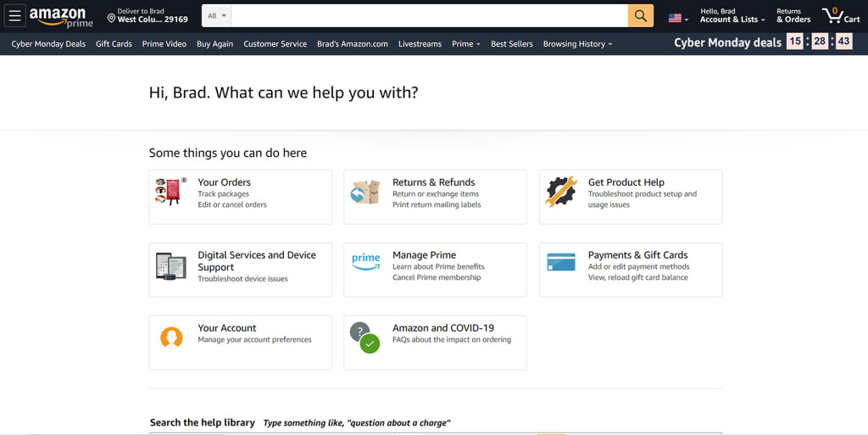Open the US flag language selector
This screenshot has width=868, height=435.
pos(678,19)
